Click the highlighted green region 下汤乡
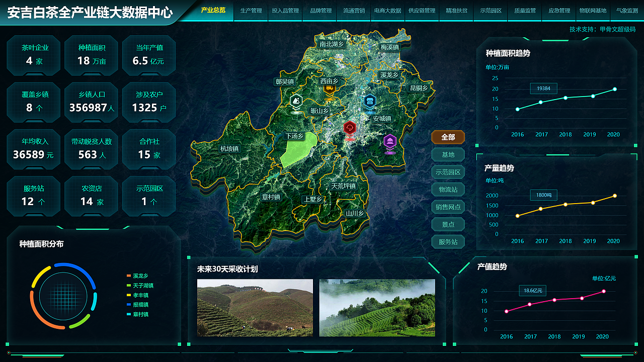This screenshot has width=644, height=362. coord(300,150)
